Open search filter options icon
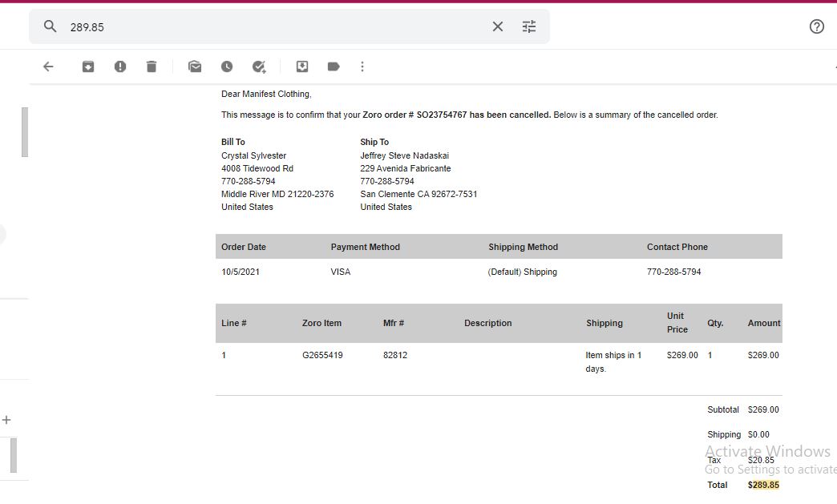 tap(529, 26)
